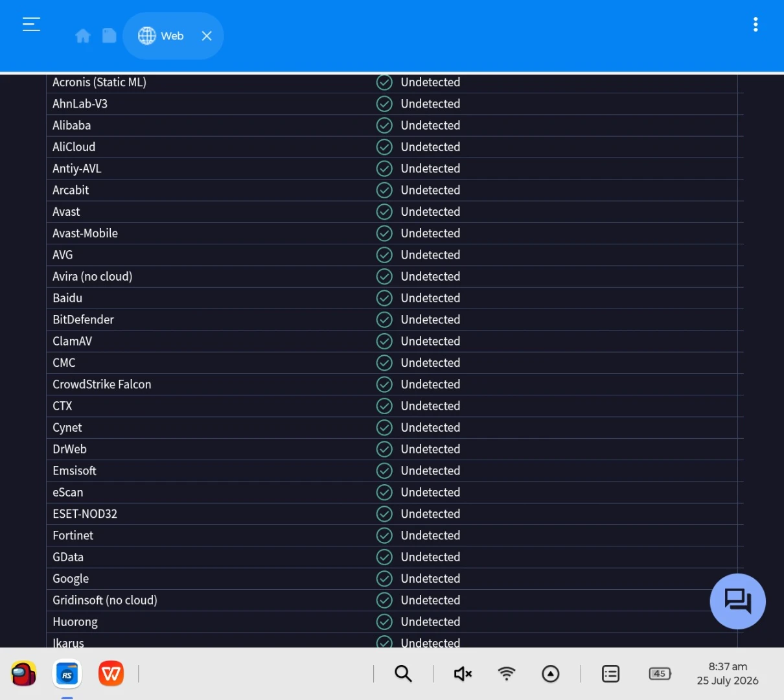784x700 pixels.
Task: Select the CTX engine name
Action: (x=62, y=406)
